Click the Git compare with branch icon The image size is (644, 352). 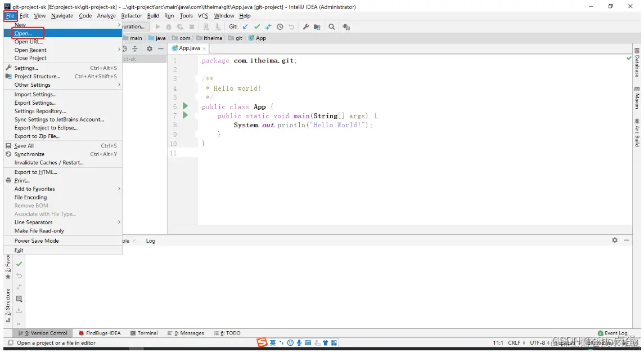[x=268, y=26]
